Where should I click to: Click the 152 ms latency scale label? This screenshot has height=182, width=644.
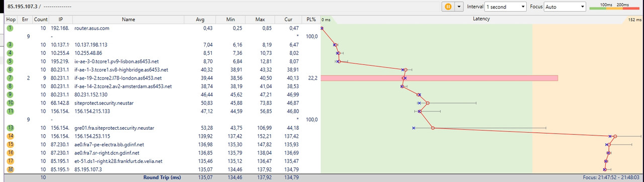[x=635, y=19]
